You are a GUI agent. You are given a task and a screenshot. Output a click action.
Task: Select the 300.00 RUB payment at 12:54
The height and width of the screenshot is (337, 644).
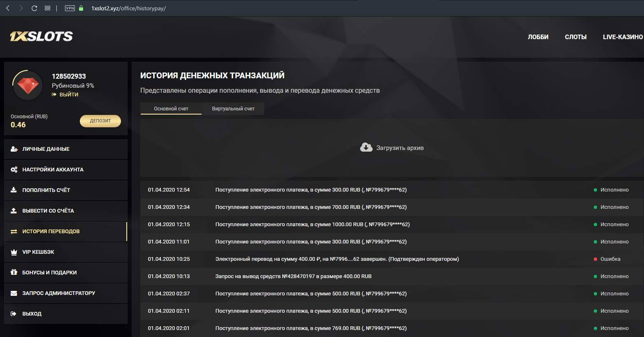click(311, 190)
